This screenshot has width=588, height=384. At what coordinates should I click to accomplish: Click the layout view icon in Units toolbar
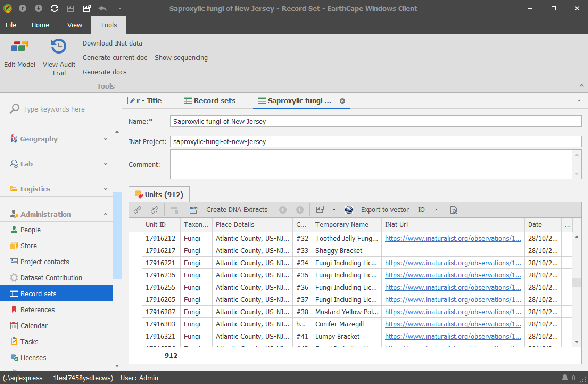tap(320, 210)
